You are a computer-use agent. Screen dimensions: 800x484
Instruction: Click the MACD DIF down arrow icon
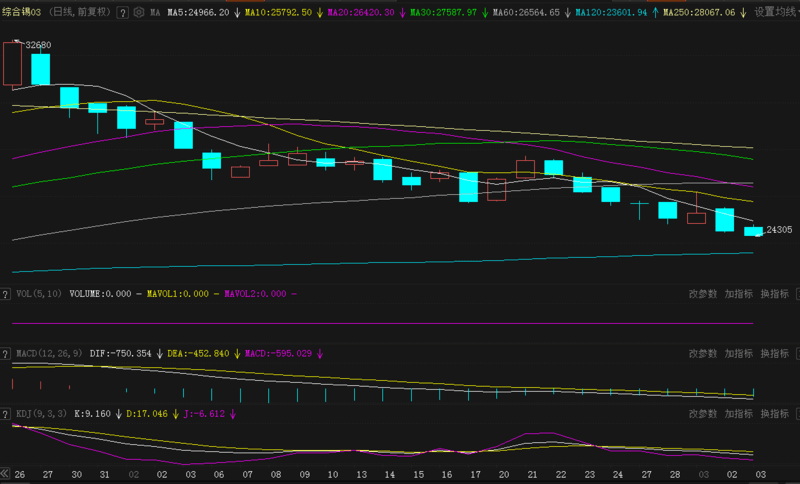pos(160,354)
